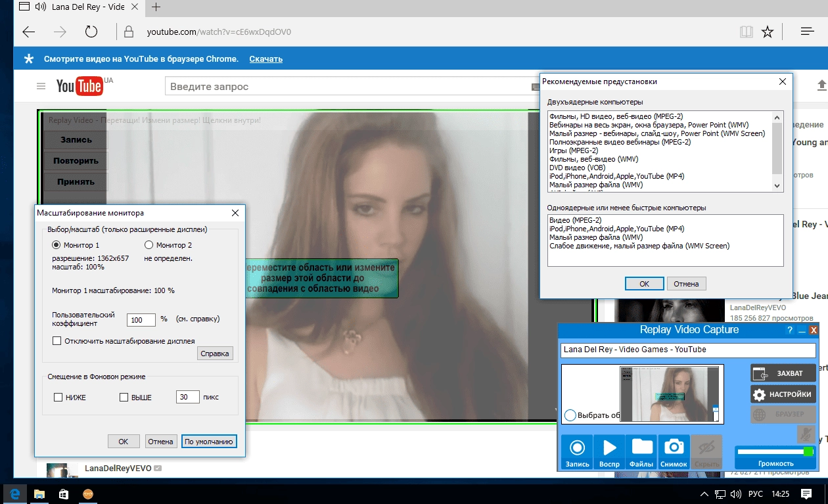Click the Lana Del Rey title field
Viewport: 828px width, 504px height.
click(x=688, y=350)
